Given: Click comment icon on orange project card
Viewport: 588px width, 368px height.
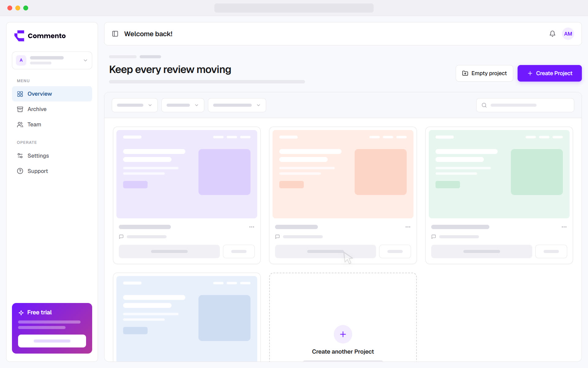Looking at the screenshot, I should (277, 237).
